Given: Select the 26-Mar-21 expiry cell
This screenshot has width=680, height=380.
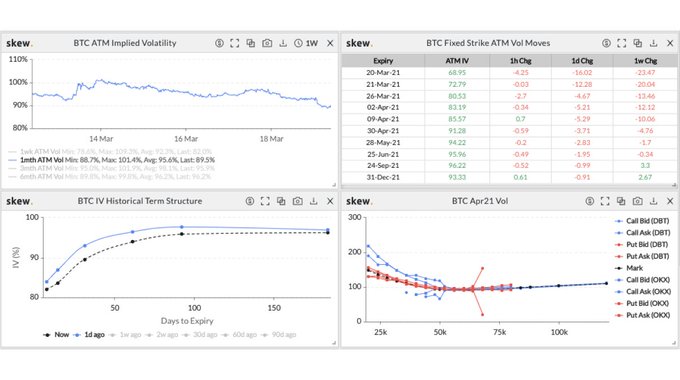Looking at the screenshot, I should 383,96.
